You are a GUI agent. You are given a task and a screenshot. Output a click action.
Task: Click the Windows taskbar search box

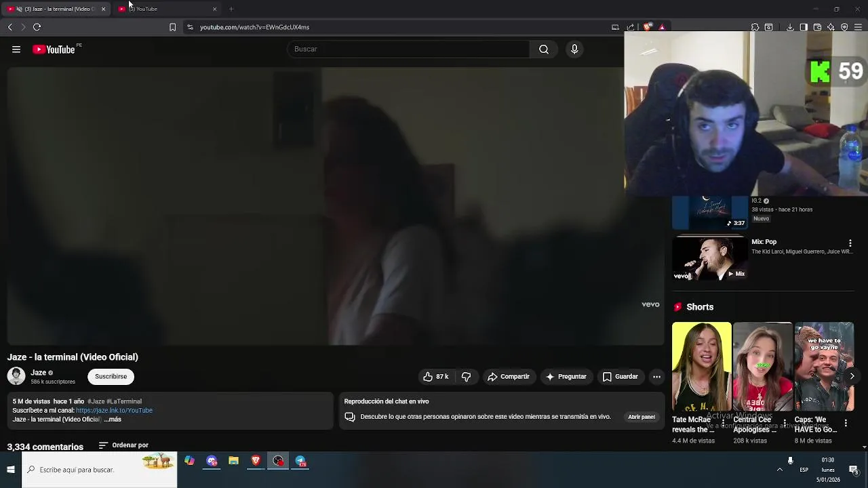tap(99, 469)
